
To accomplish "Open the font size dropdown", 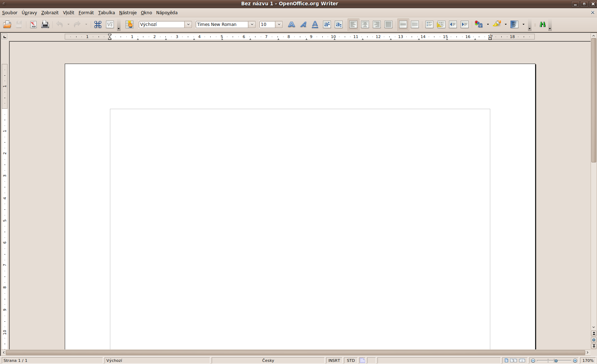I will 279,25.
